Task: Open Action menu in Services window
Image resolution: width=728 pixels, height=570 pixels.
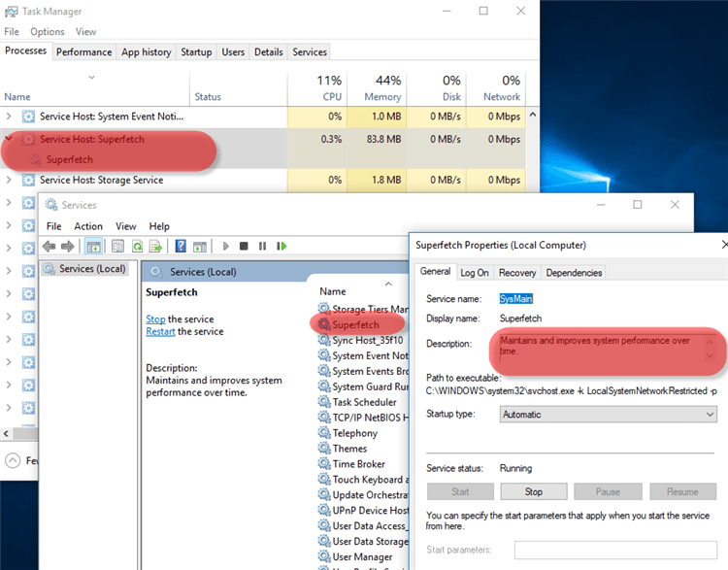Action: (88, 226)
